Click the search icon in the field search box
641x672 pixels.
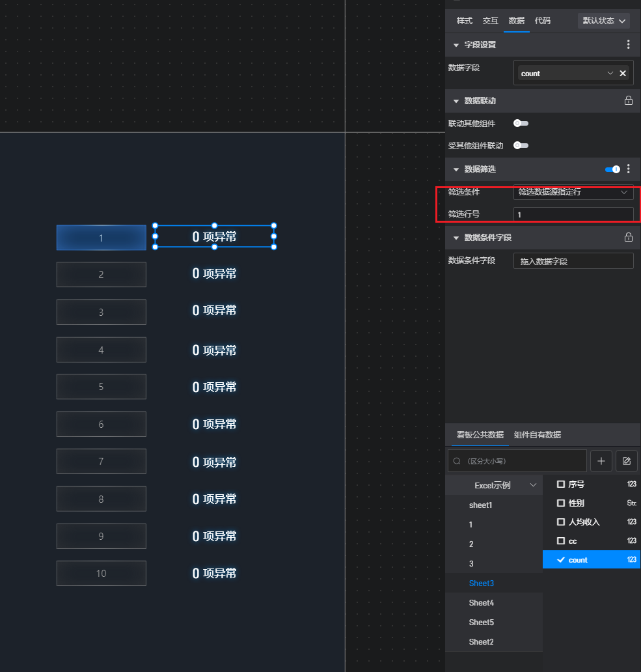(457, 461)
